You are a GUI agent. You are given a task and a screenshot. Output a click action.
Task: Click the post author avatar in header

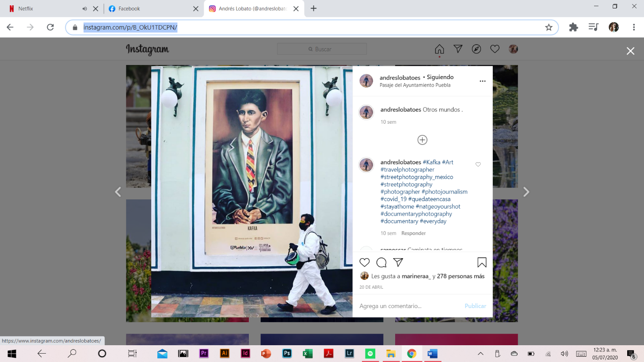366,81
